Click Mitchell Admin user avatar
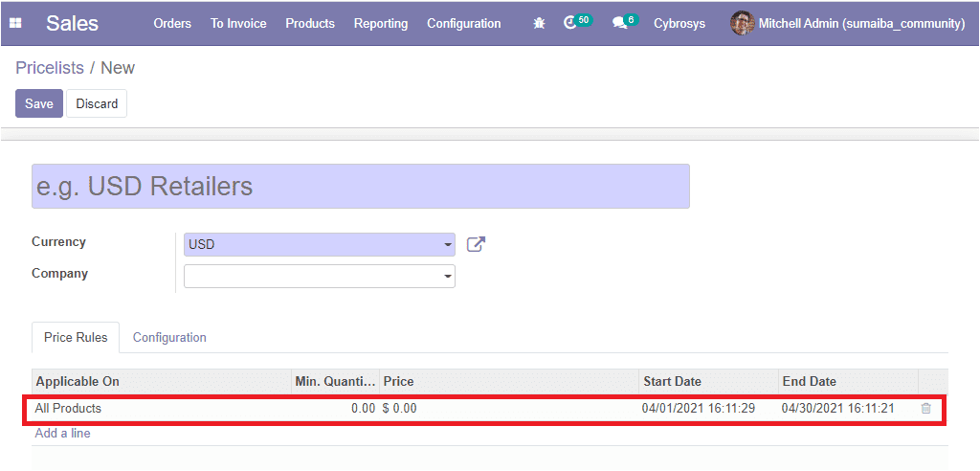Image resolution: width=980 pixels, height=471 pixels. point(743,24)
